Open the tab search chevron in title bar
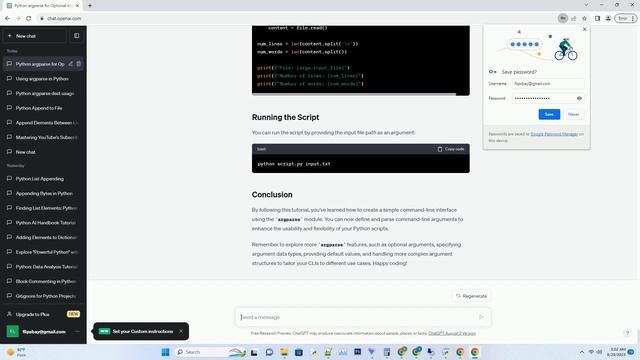Viewport: 640px width, 360px height. pos(586,5)
